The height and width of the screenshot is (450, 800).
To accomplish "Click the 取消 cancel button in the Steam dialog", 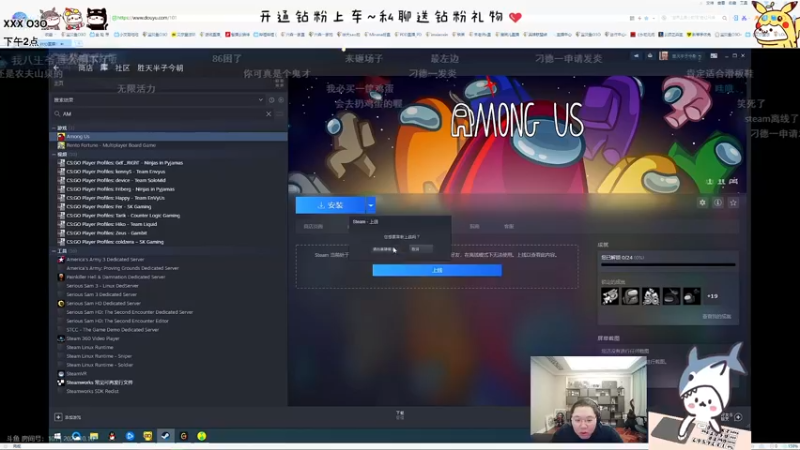I will coord(420,249).
